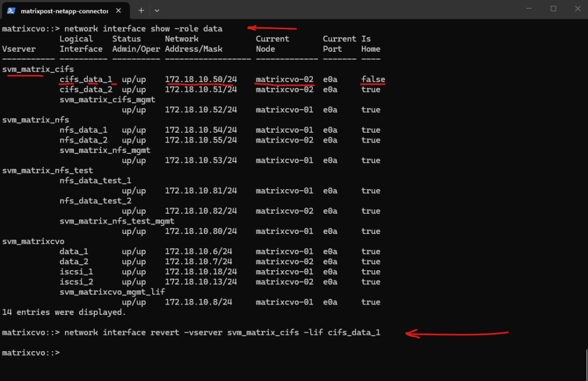Click the svm_matrix_cifs vserver heading
This screenshot has width=588, height=381.
point(38,70)
